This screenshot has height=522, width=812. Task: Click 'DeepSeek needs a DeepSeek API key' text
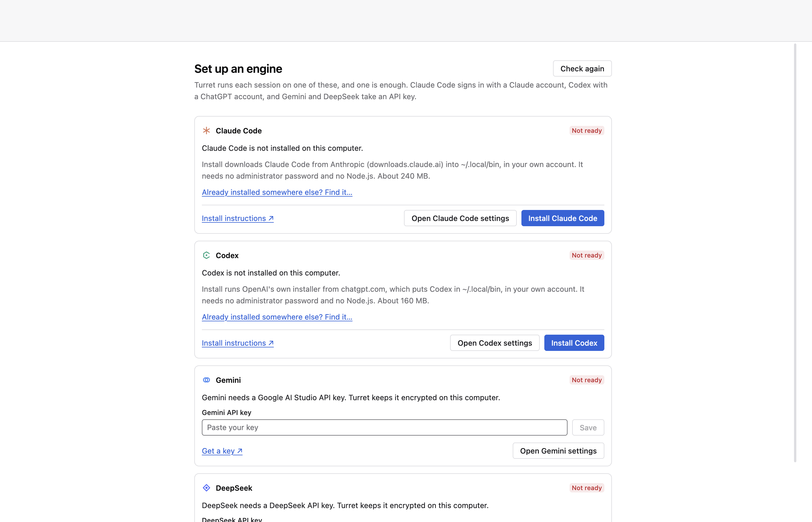coord(345,505)
